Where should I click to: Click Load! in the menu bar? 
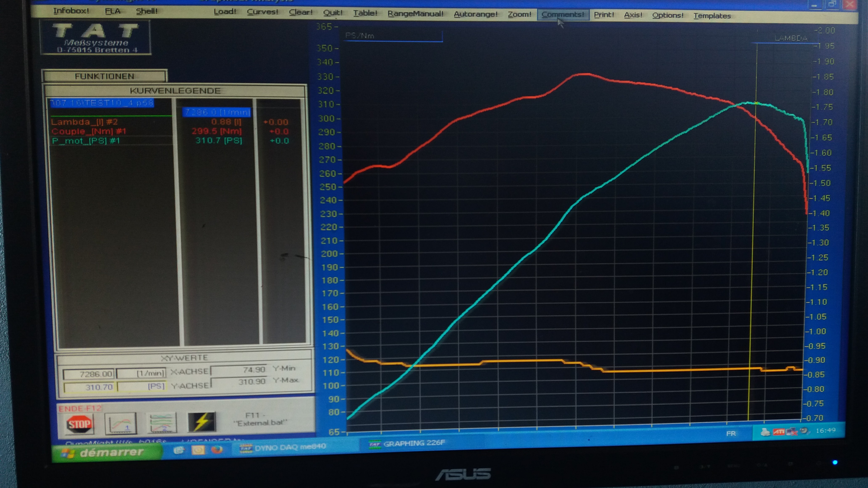point(225,12)
